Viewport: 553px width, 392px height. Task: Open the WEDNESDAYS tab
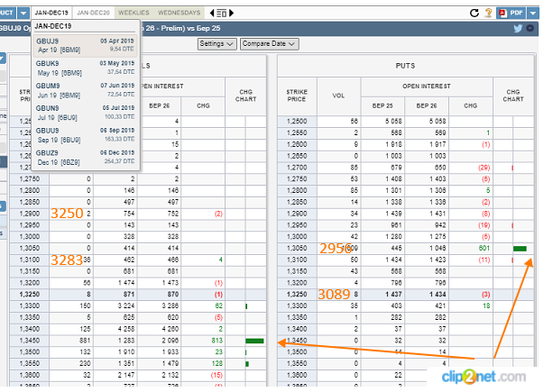(x=180, y=13)
